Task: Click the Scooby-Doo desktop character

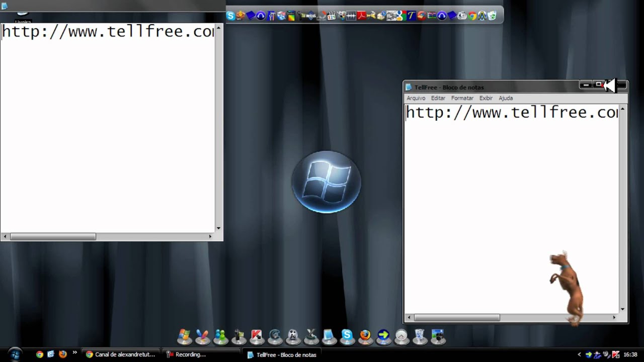Action: click(568, 288)
